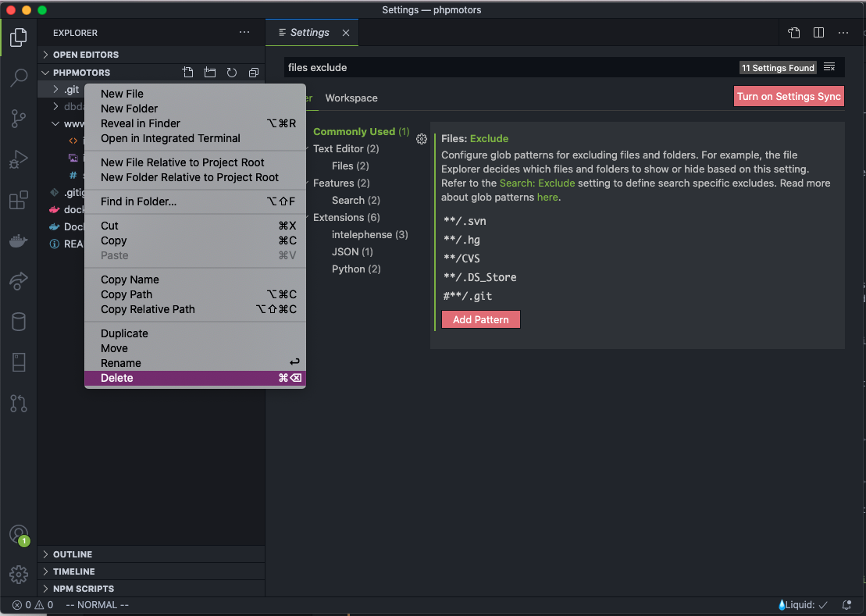The width and height of the screenshot is (866, 616).
Task: Select JSON (1) in settings tree
Action: (352, 251)
